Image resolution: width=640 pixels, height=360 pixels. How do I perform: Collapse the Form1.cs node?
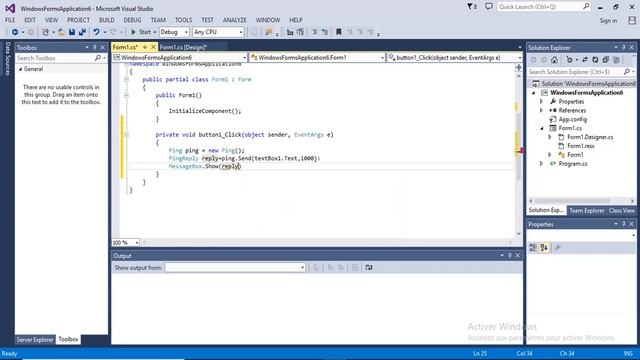pos(542,128)
